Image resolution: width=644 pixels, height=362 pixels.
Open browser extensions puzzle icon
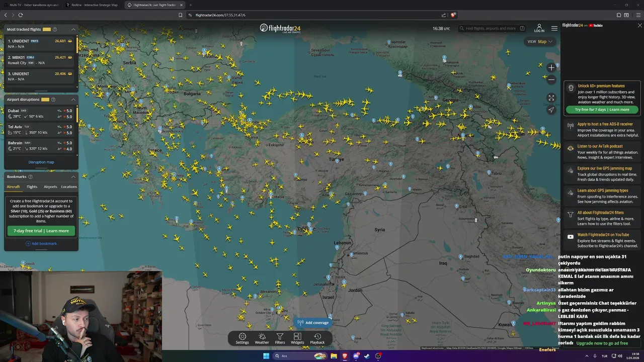click(619, 15)
